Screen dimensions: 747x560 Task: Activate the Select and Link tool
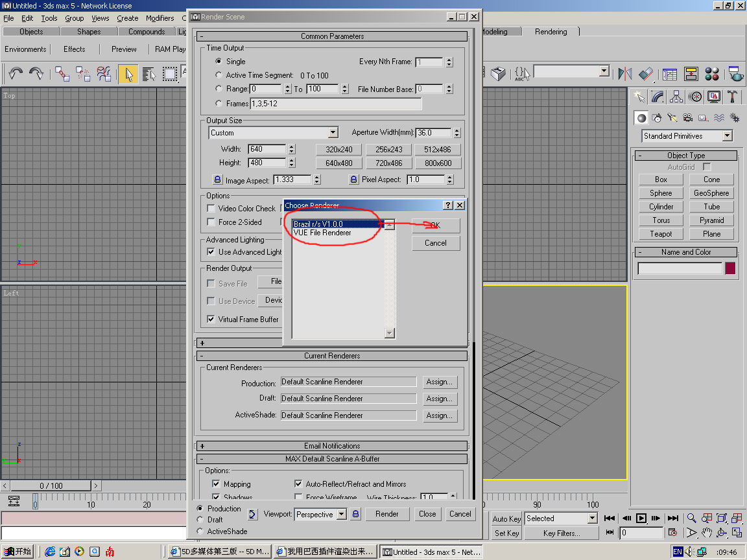[x=62, y=74]
